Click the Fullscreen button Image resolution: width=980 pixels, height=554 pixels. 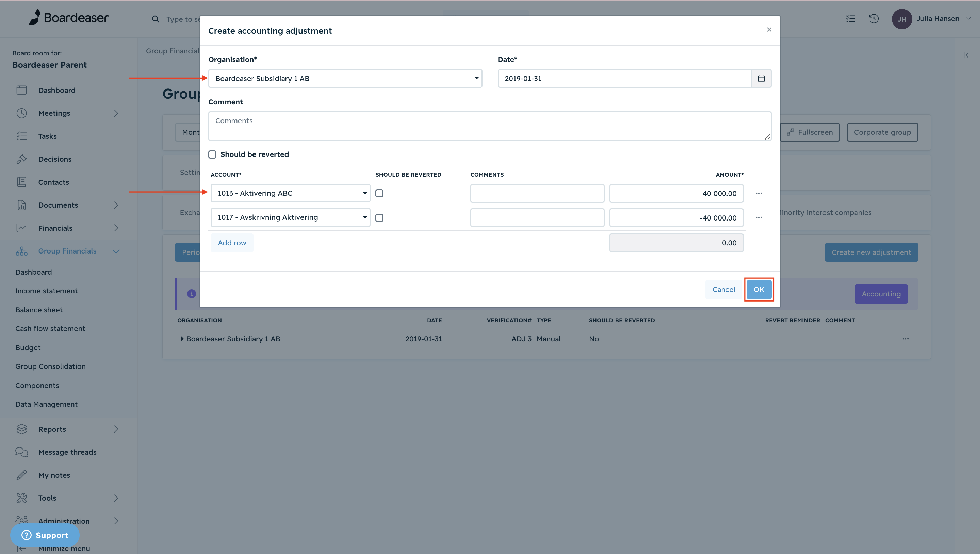tap(810, 132)
